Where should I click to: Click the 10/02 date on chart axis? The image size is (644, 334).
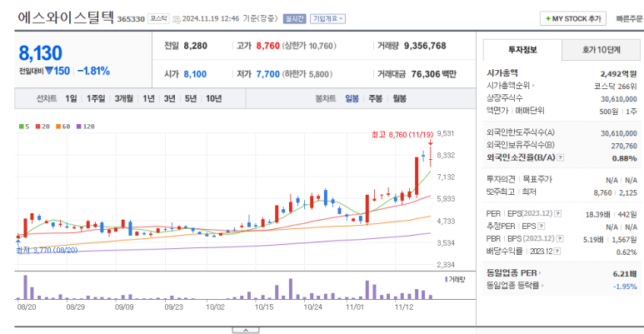215,307
